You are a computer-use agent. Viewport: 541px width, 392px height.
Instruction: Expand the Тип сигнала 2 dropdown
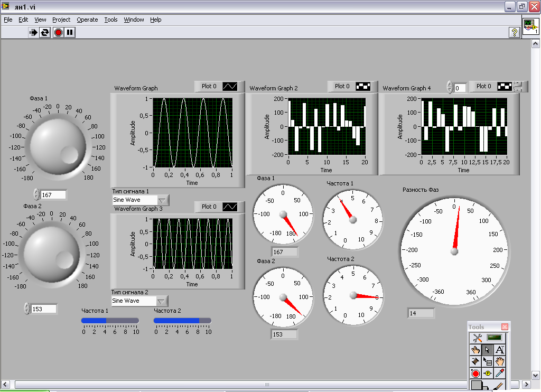[x=162, y=301]
